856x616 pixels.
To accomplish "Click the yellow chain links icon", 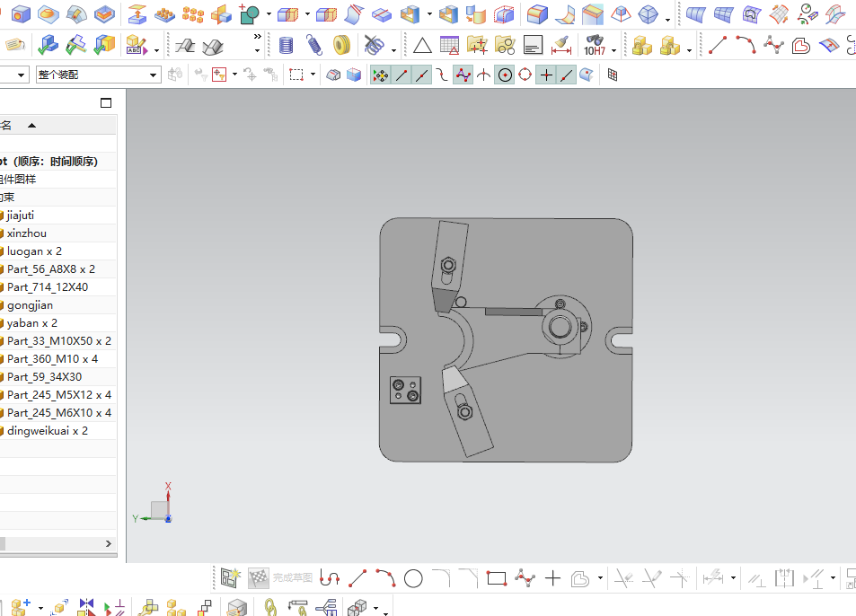I will click(x=270, y=607).
